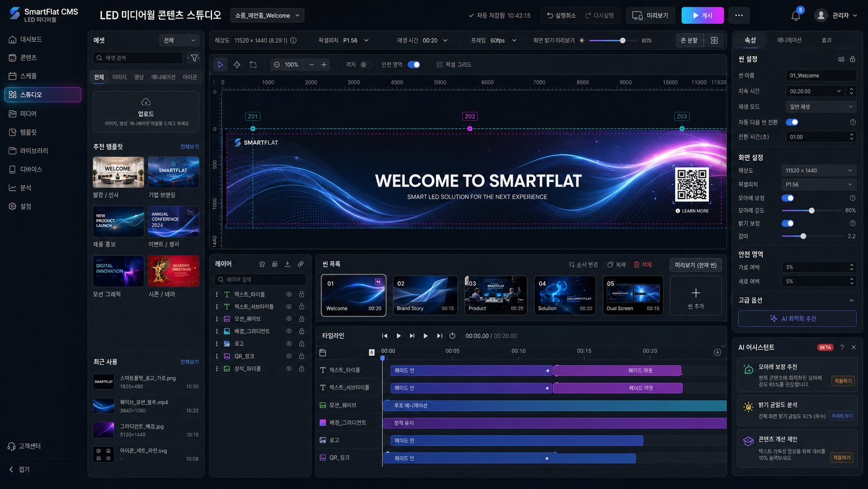The width and height of the screenshot is (868, 489).
Task: Open the more options ellipsis menu
Action: (739, 16)
